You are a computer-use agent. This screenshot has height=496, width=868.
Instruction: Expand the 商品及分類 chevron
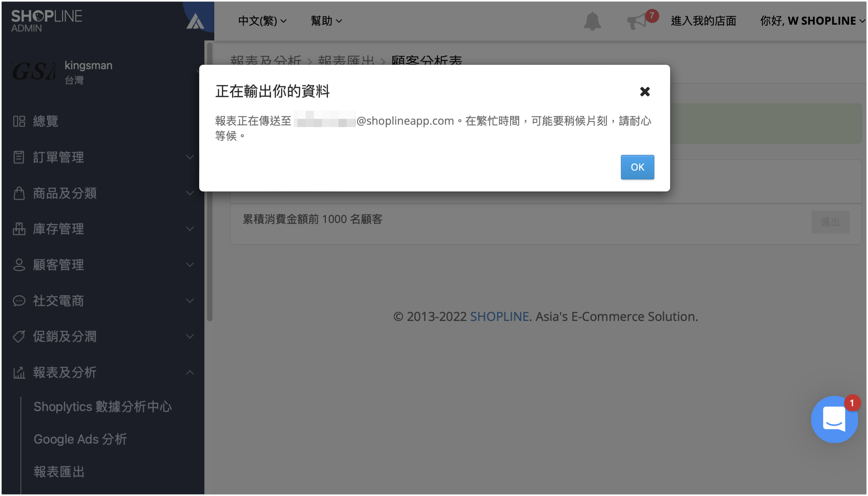tap(190, 193)
